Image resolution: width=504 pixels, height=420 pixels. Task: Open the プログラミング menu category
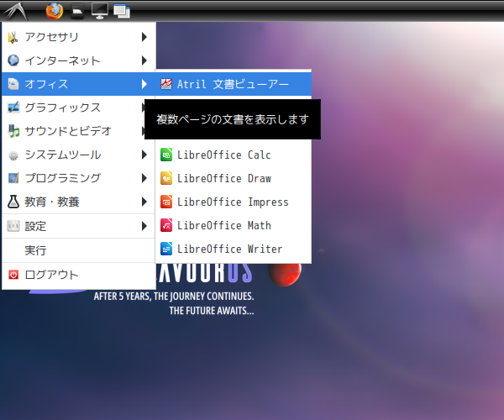pos(79,178)
